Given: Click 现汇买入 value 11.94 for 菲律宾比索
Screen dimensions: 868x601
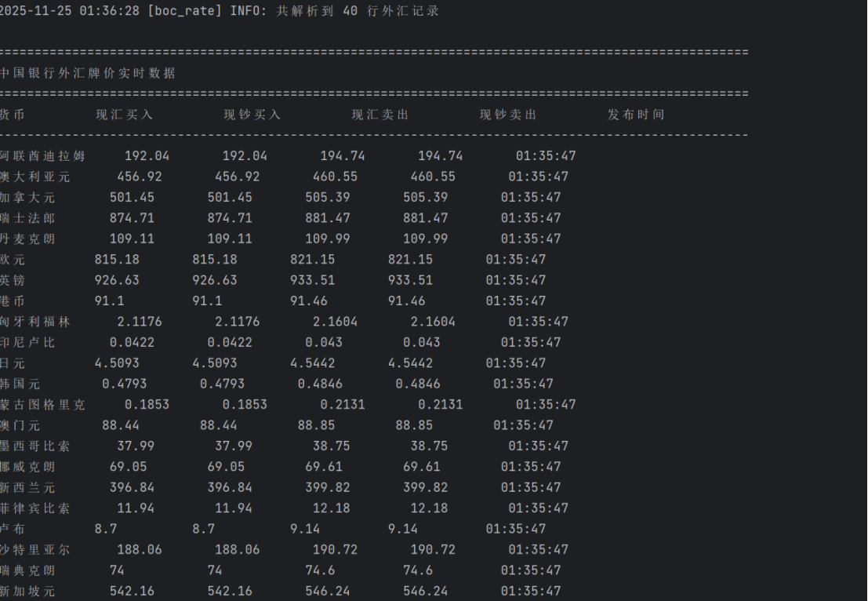Looking at the screenshot, I should [136, 508].
